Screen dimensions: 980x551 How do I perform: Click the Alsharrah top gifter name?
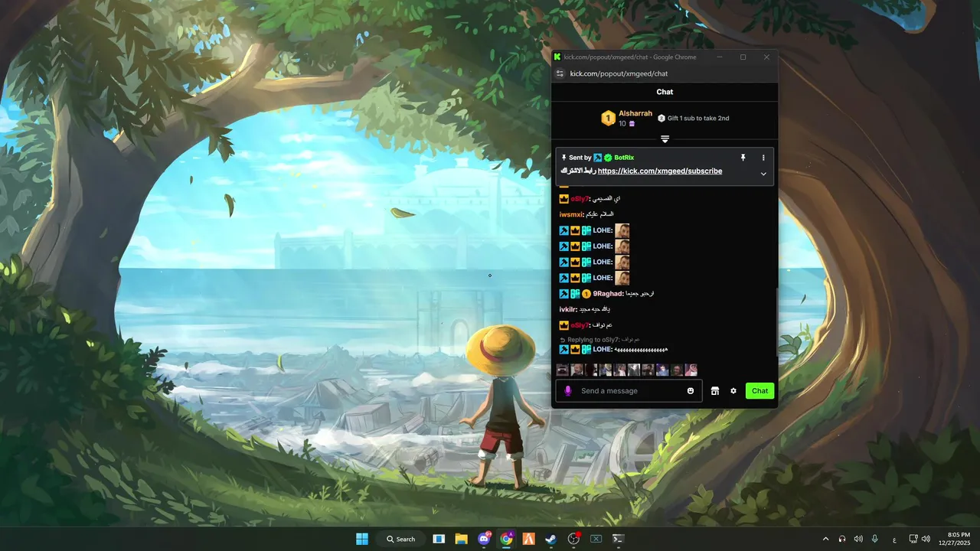(635, 113)
